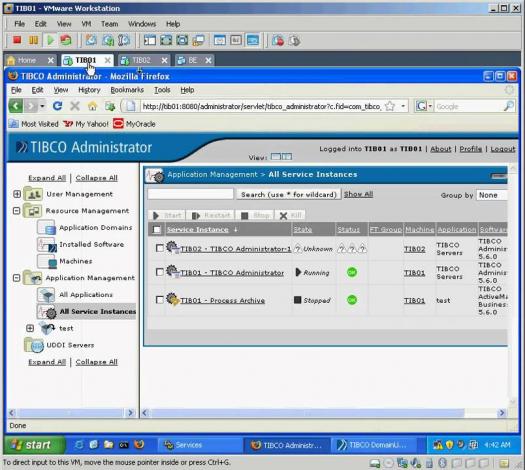Screen dimensions: 525x470
Task: Switch to the BE VM tab
Action: coord(194,60)
